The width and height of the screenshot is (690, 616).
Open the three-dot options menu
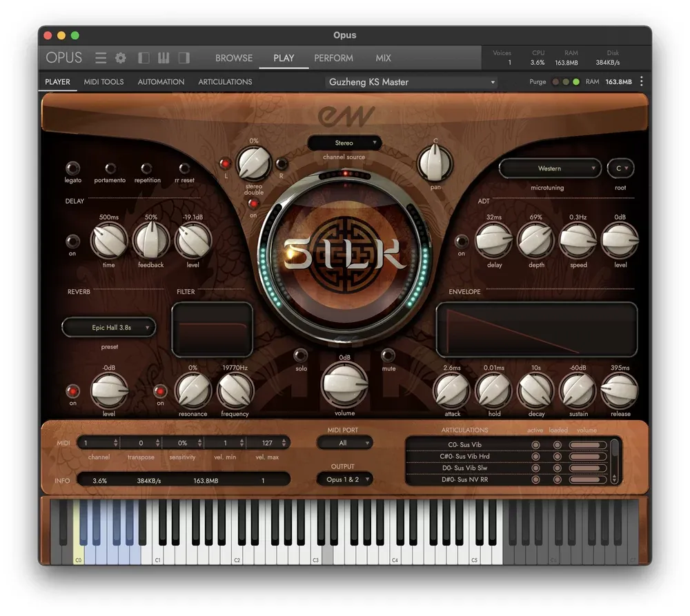(x=641, y=81)
